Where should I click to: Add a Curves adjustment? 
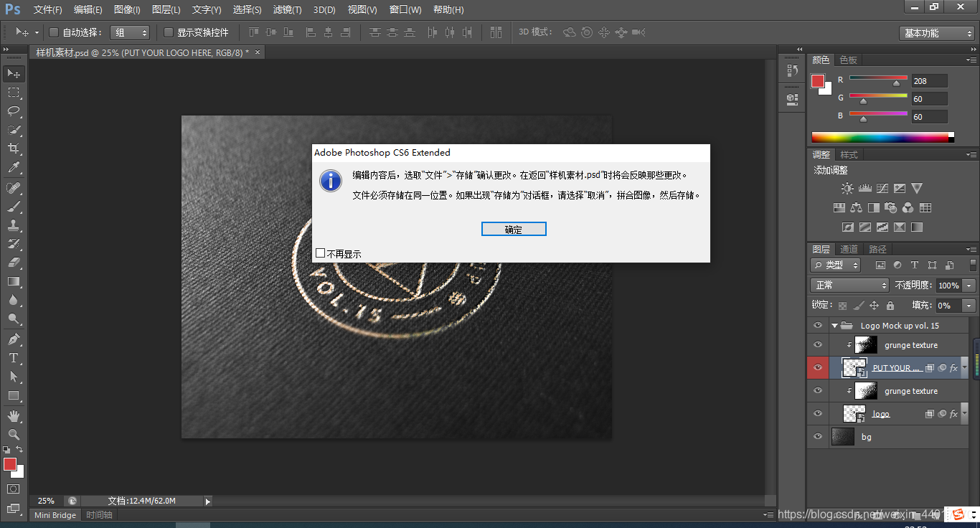pyautogui.click(x=882, y=189)
